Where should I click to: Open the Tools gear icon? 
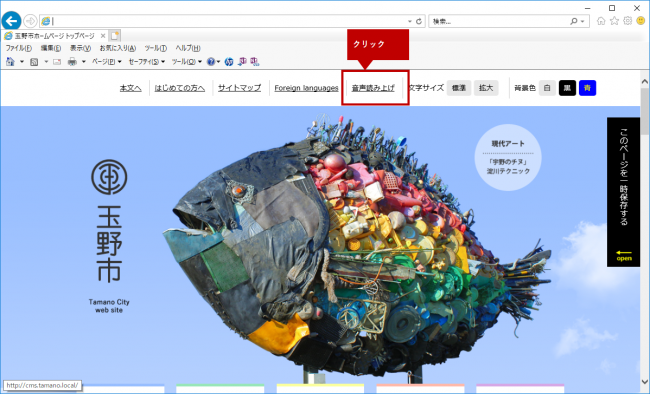click(628, 21)
